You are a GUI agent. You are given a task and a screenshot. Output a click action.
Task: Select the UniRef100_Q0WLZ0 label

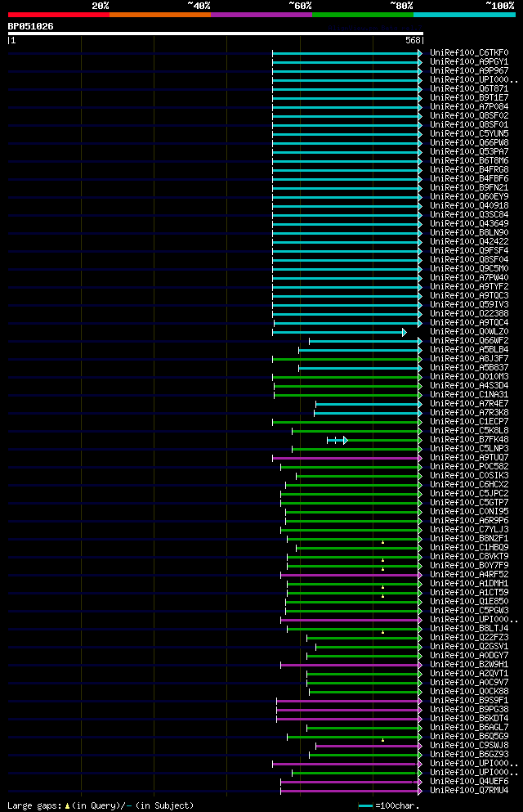coord(469,331)
